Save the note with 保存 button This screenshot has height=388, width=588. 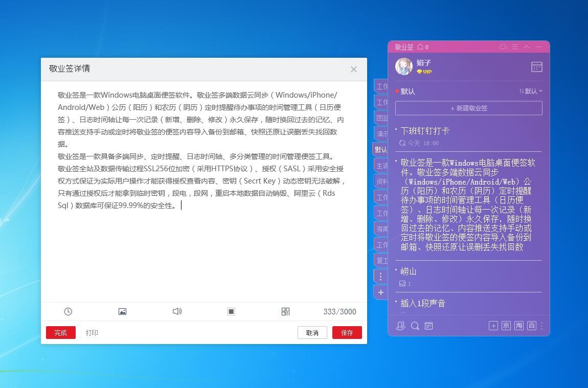pos(347,332)
